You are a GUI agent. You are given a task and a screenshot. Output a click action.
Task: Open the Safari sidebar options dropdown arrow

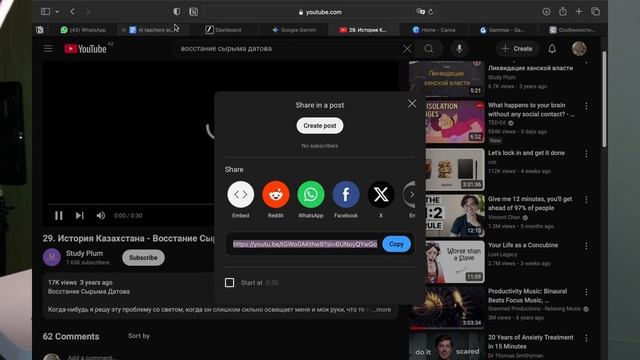57,12
